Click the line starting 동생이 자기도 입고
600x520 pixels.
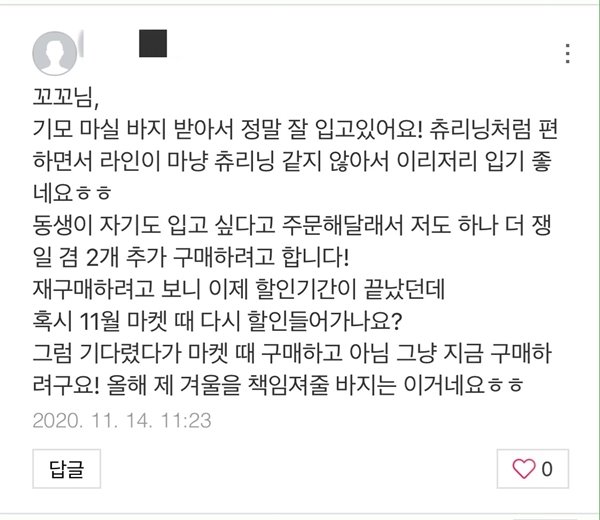point(292,225)
